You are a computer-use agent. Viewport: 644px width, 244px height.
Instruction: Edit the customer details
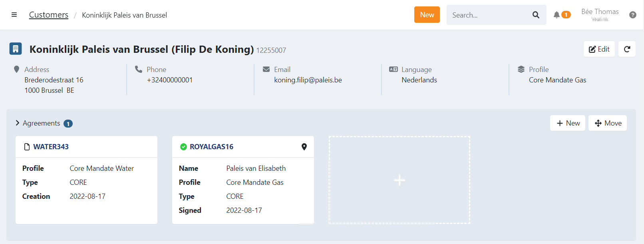[599, 49]
